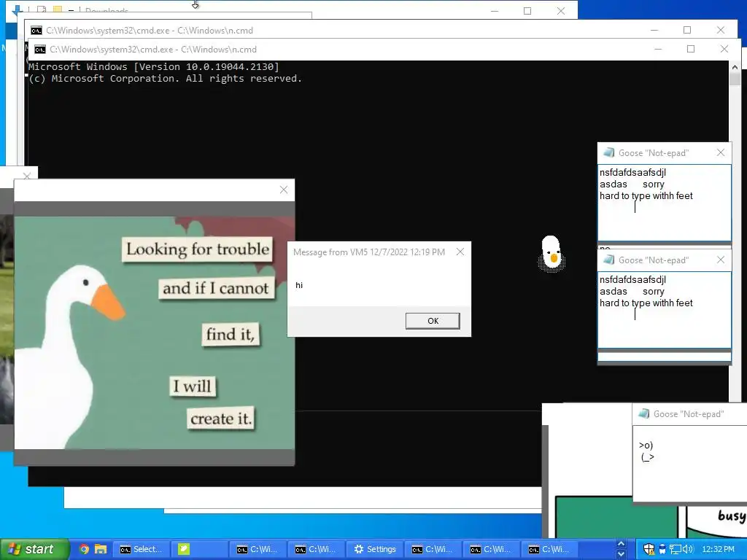
Task: Minimize the front cmd.exe n.cmd window
Action: 658,49
